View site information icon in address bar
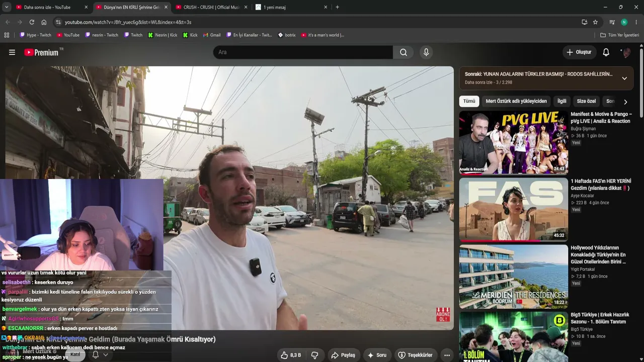The height and width of the screenshot is (362, 644). tap(58, 22)
